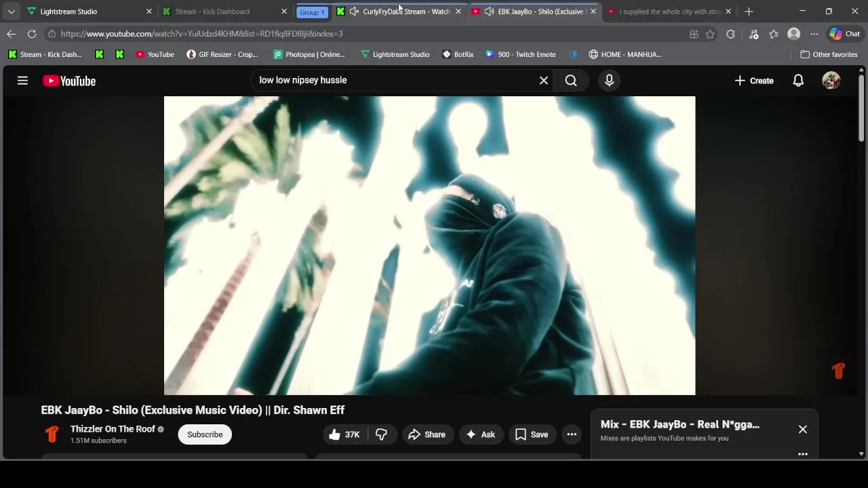Dislike the video
The height and width of the screenshot is (488, 868).
[x=382, y=434]
